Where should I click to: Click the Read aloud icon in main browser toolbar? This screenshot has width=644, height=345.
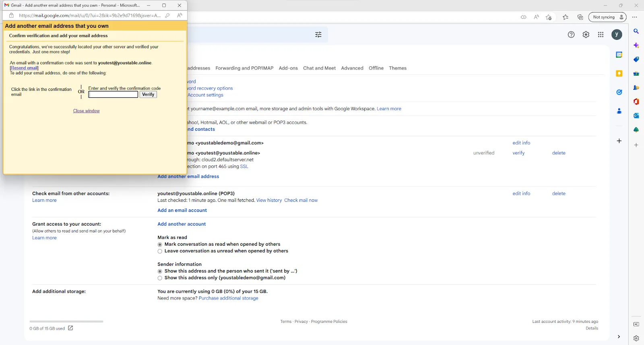point(536,17)
